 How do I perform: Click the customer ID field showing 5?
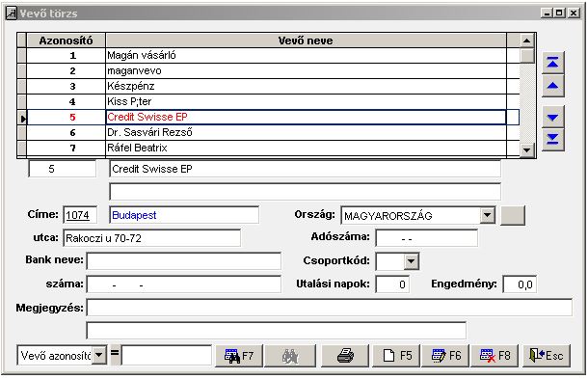point(63,169)
